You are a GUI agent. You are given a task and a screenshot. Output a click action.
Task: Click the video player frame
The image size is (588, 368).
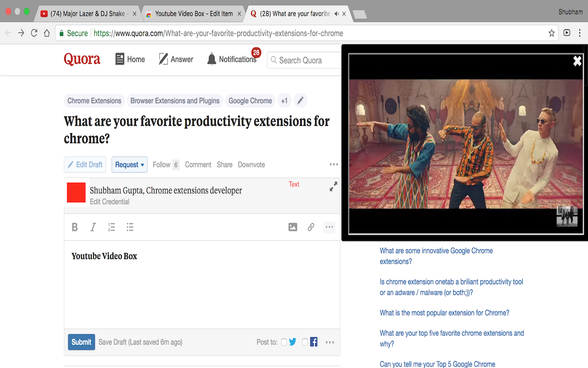[465, 144]
